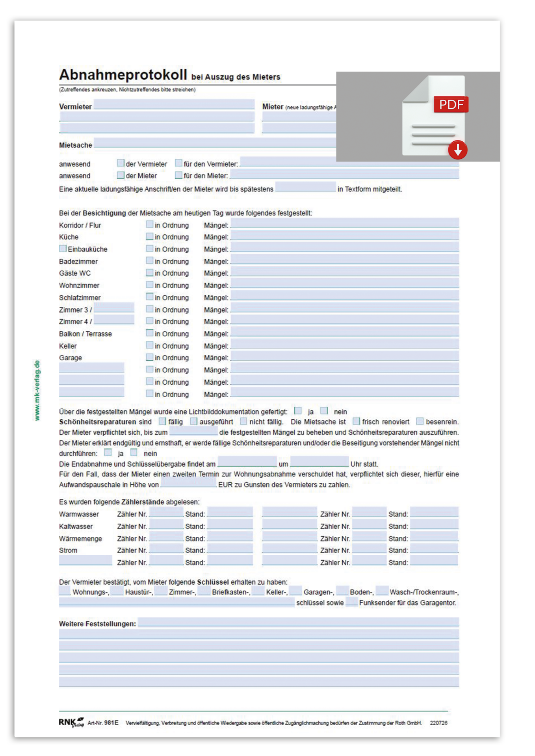Check the 'ausgeführt' box
This screenshot has width=535, height=756.
click(193, 421)
